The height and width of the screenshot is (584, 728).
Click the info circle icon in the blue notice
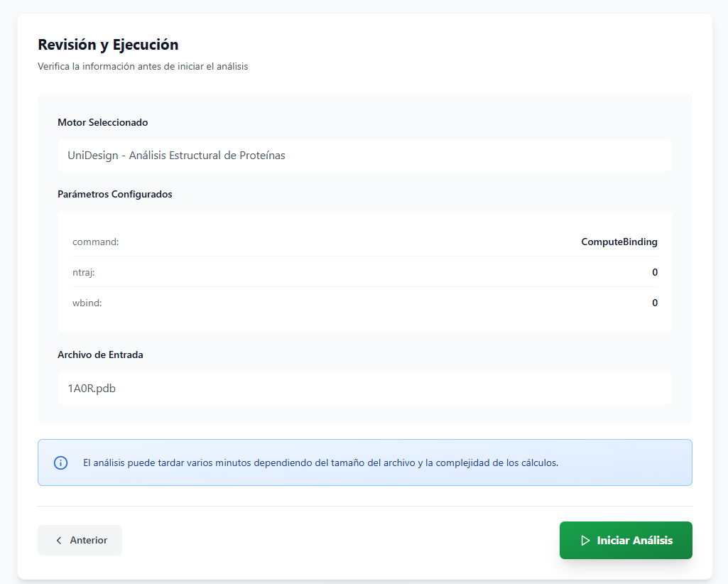61,463
